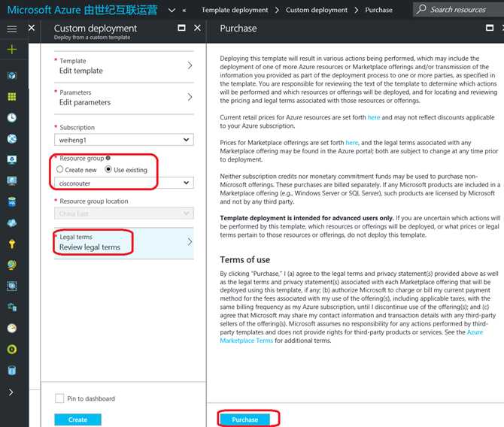Open Edit template option
This screenshot has height=427, width=504.
[x=124, y=66]
